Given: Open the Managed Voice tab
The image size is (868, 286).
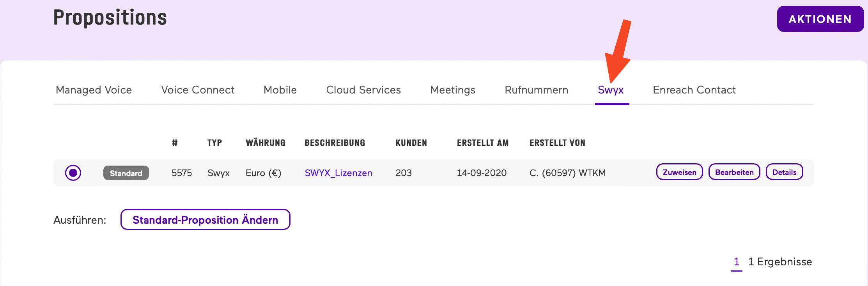Looking at the screenshot, I should point(94,90).
